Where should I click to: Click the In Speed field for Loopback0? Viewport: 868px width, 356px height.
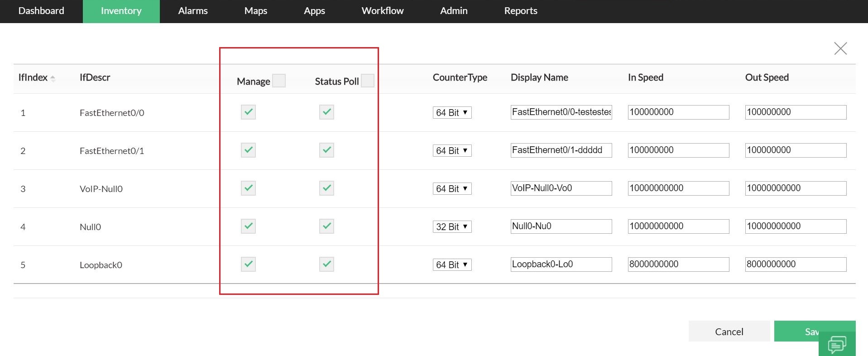pos(678,264)
